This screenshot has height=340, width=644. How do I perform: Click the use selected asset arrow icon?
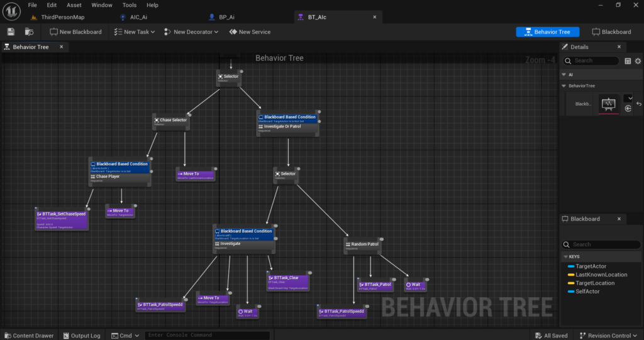[628, 108]
